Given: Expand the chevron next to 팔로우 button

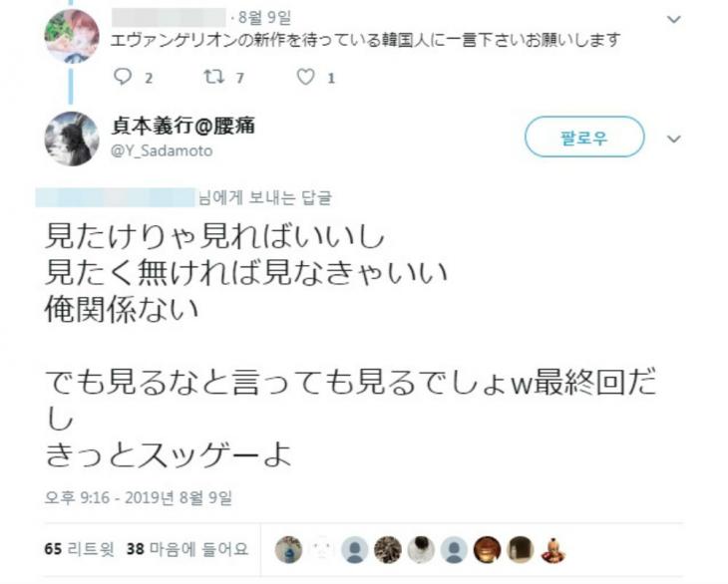Looking at the screenshot, I should point(674,139).
